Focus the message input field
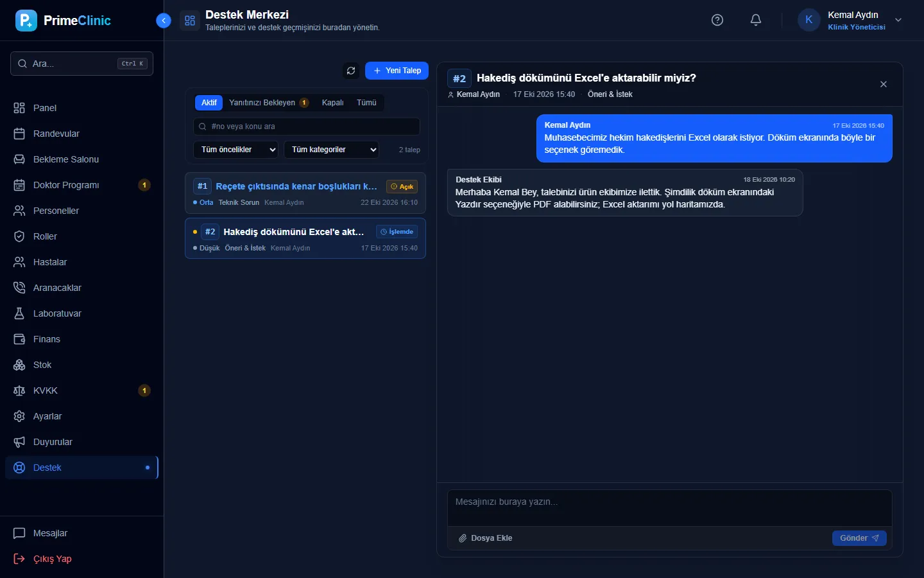The image size is (924, 578). tap(669, 508)
